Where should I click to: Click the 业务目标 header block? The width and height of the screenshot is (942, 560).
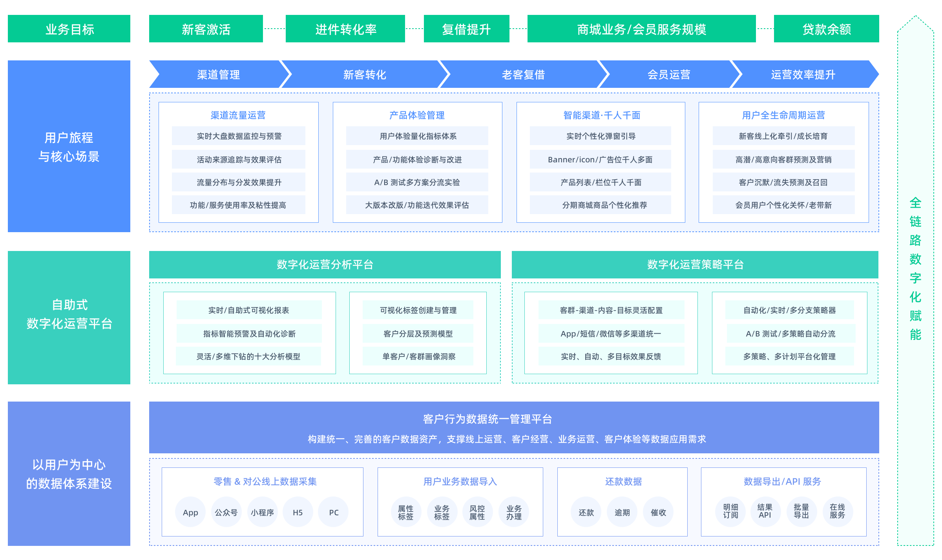point(69,29)
